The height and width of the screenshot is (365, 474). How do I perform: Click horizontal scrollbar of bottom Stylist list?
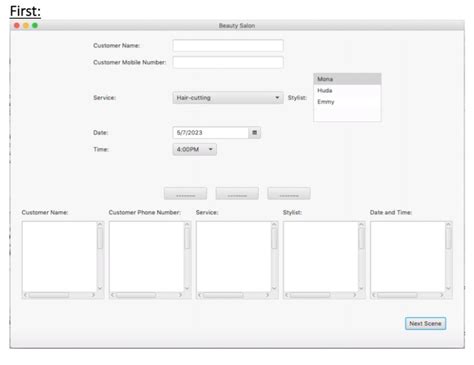(321, 295)
